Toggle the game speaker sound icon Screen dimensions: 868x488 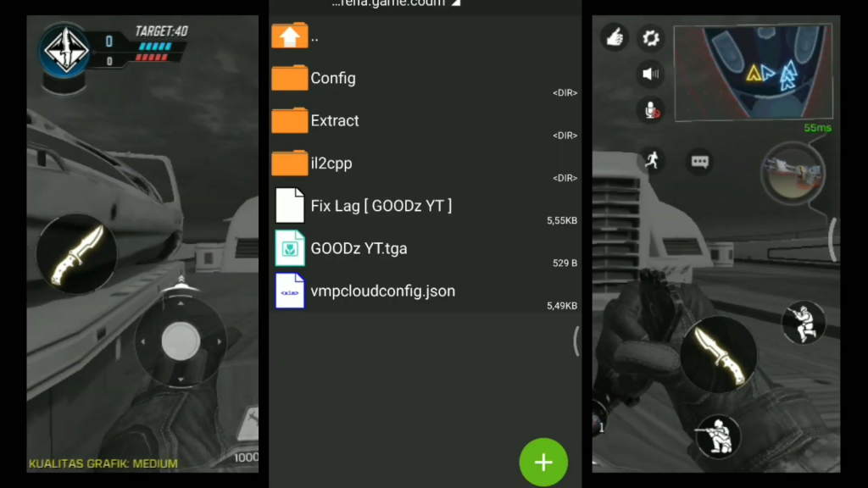[x=650, y=74]
